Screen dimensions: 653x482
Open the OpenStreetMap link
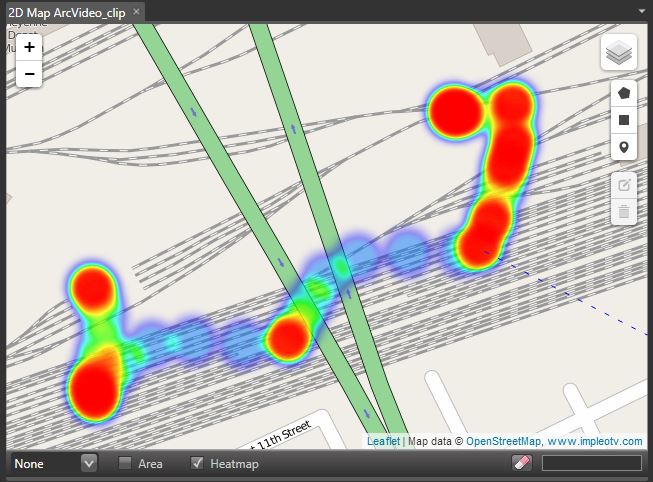pyautogui.click(x=503, y=441)
